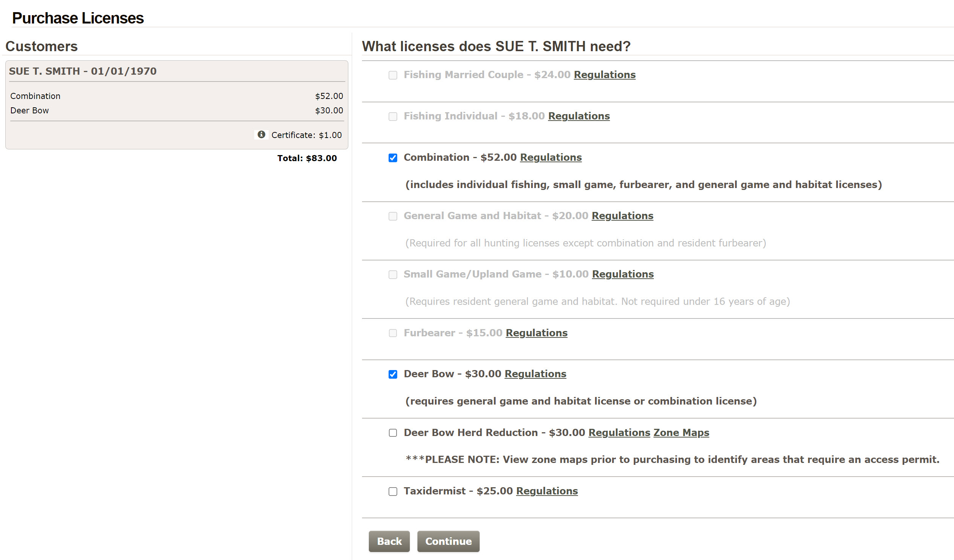Open Regulations for Fishing Married Couple

pos(605,75)
